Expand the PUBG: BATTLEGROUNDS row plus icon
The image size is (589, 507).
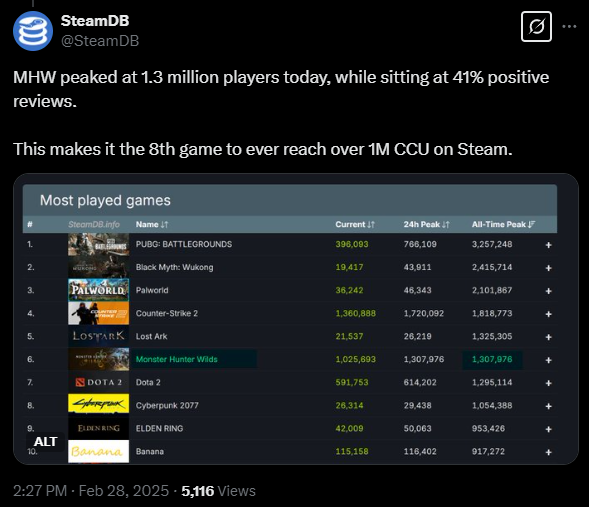(x=548, y=245)
